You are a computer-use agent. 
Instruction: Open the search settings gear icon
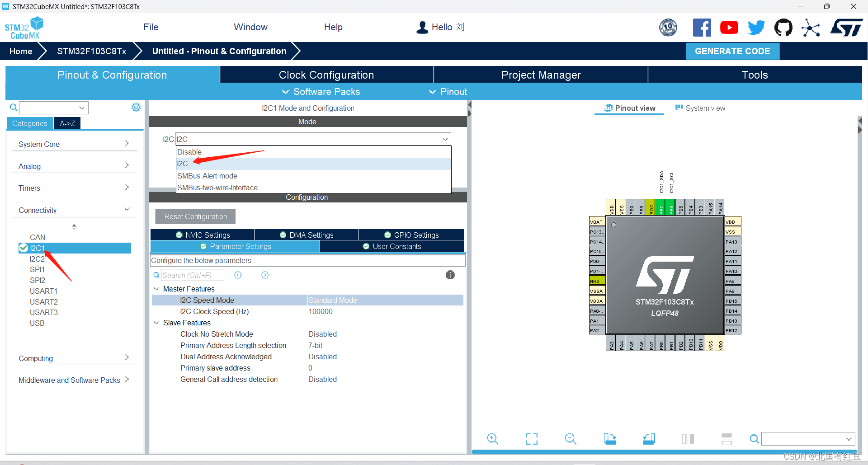coord(136,107)
